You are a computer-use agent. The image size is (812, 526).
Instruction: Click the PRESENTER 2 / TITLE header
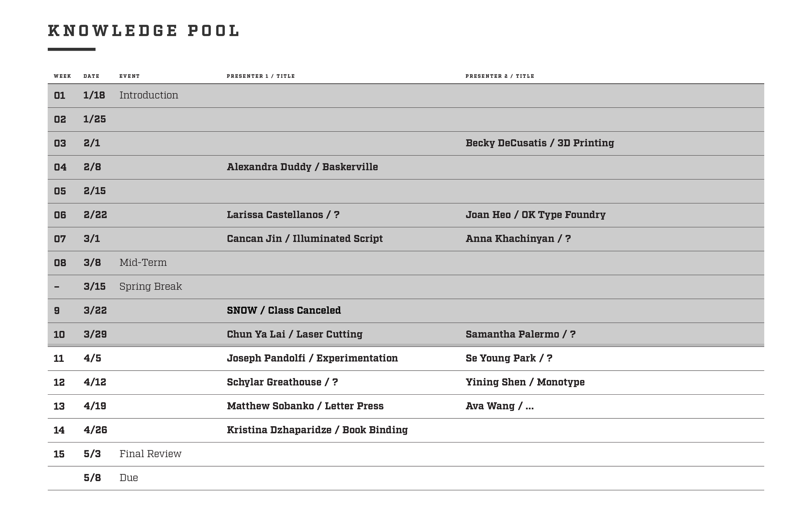500,76
